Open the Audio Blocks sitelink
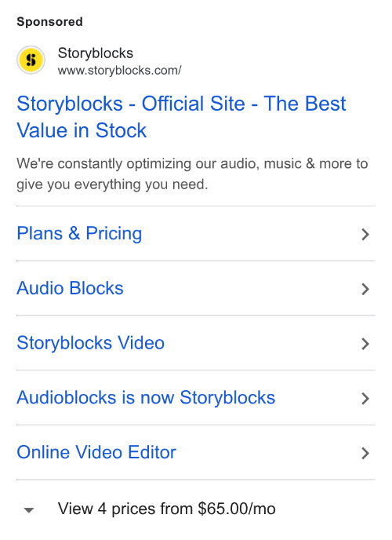Viewport: 392px width, 540px height. pyautogui.click(x=70, y=288)
